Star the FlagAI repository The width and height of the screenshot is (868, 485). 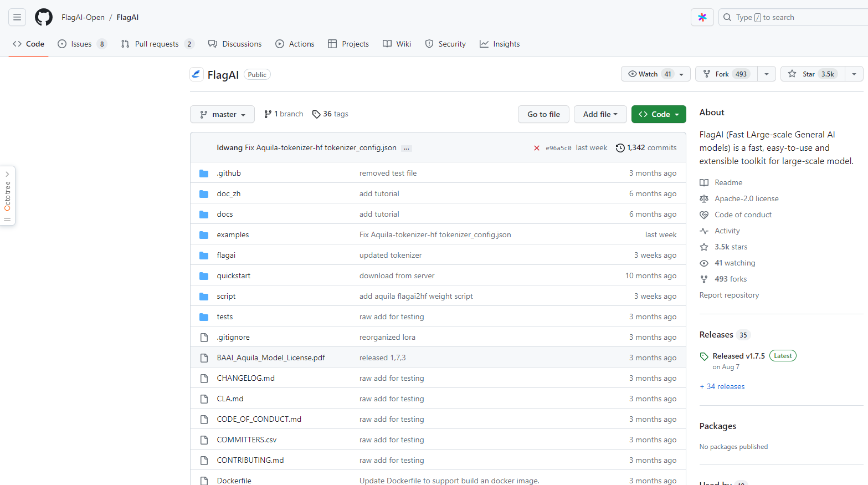click(x=812, y=74)
